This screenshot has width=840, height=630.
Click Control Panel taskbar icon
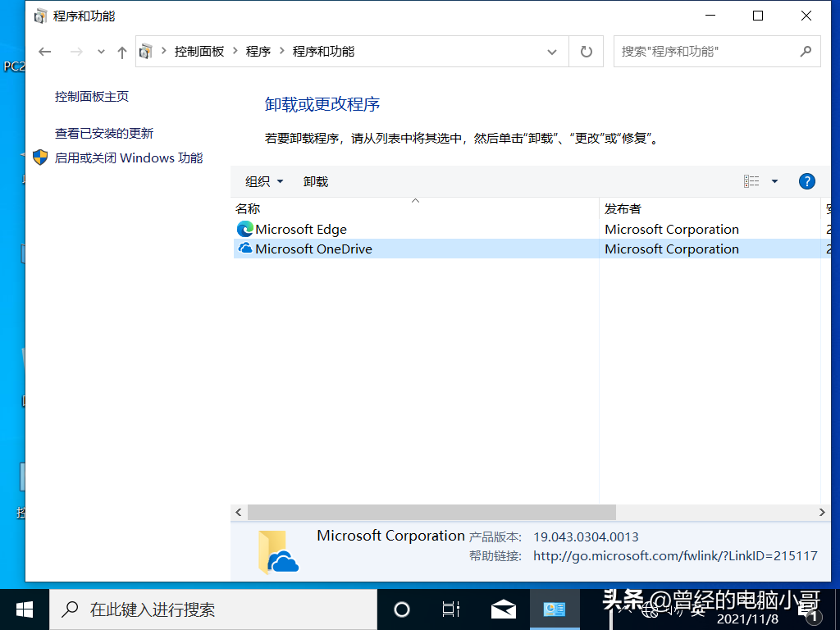point(555,609)
